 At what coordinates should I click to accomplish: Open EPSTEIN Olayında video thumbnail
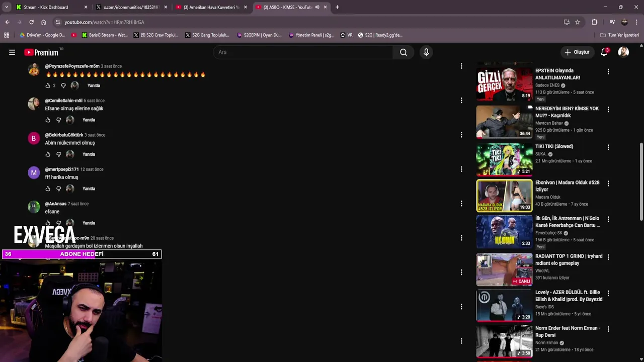click(x=504, y=83)
